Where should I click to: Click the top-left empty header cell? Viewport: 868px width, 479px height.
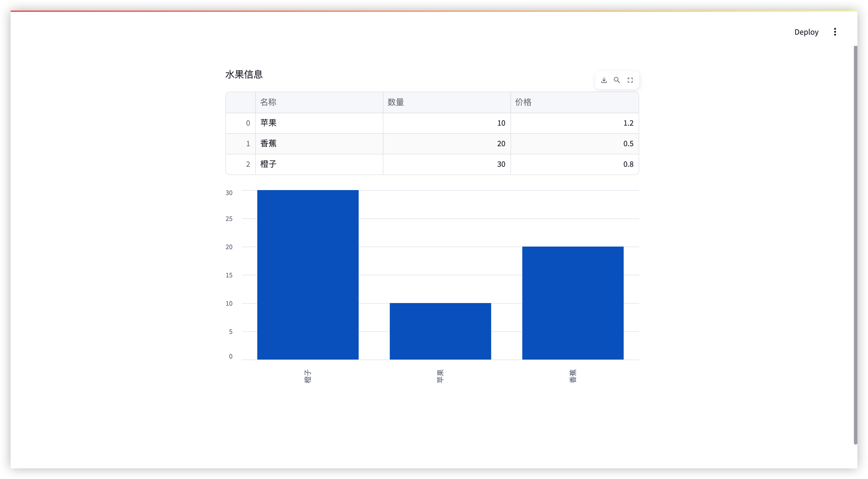tap(241, 102)
